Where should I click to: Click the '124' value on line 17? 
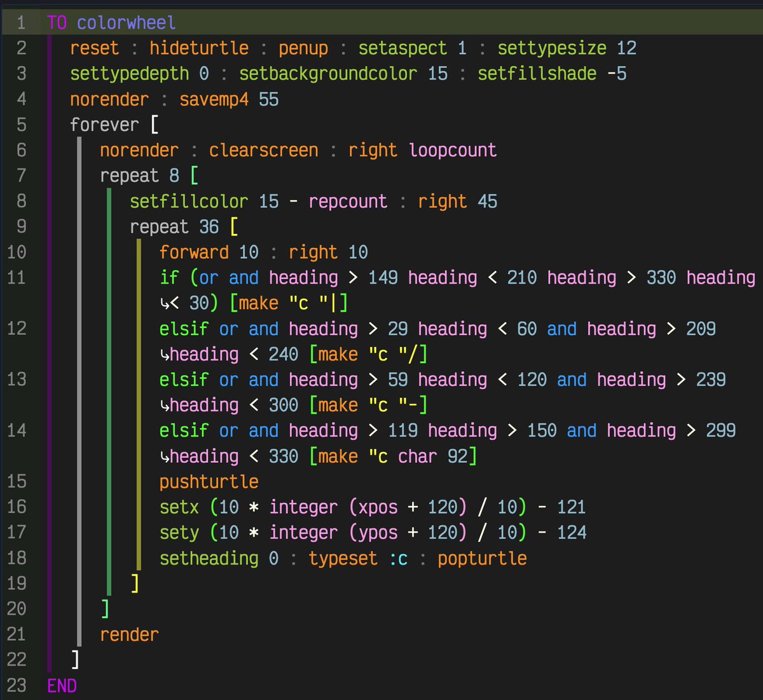pyautogui.click(x=572, y=533)
